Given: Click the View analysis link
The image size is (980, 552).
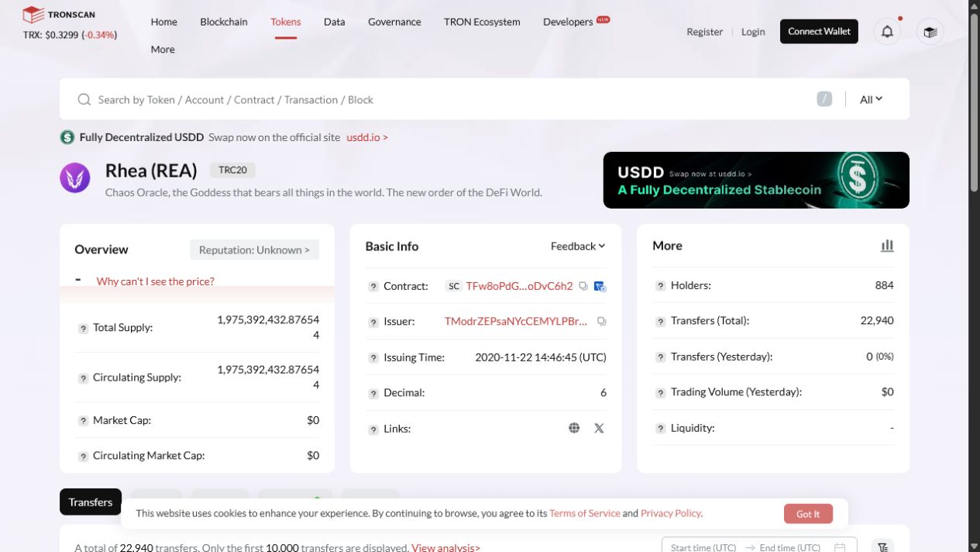Looking at the screenshot, I should (x=445, y=547).
